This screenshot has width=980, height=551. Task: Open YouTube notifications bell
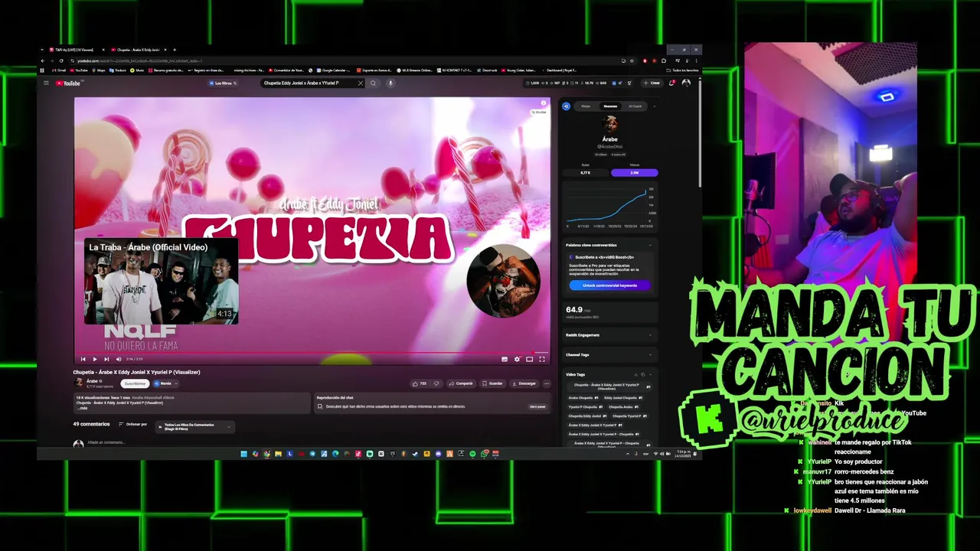coord(672,83)
